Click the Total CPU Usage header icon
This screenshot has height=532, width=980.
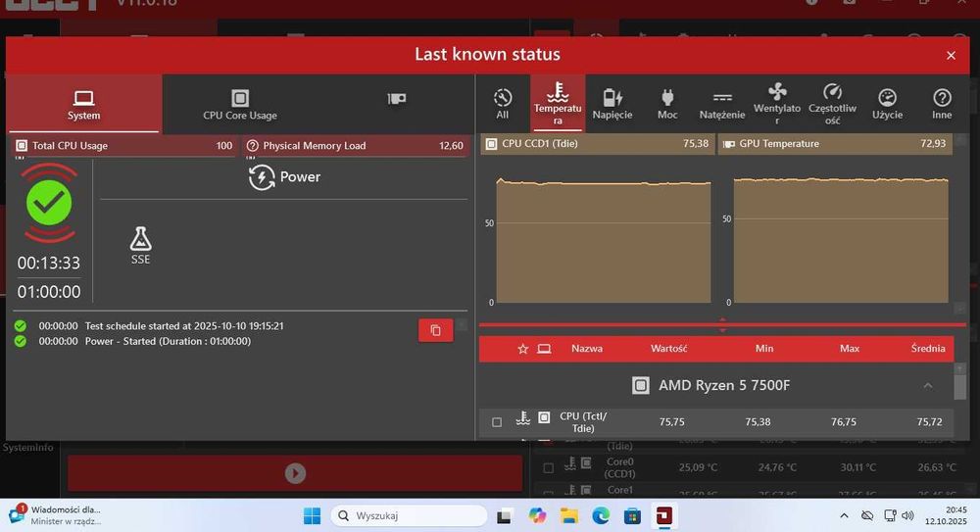(22, 146)
